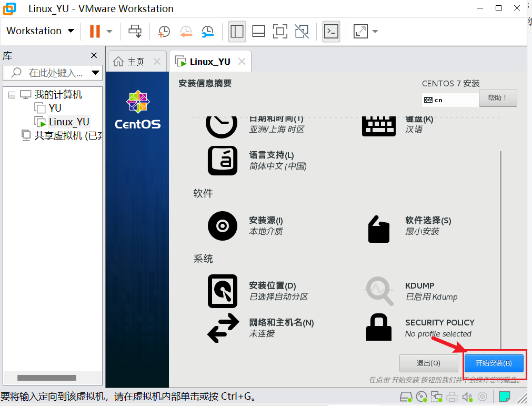This screenshot has height=406, width=532.
Task: Open the Workstation menu
Action: pos(40,31)
